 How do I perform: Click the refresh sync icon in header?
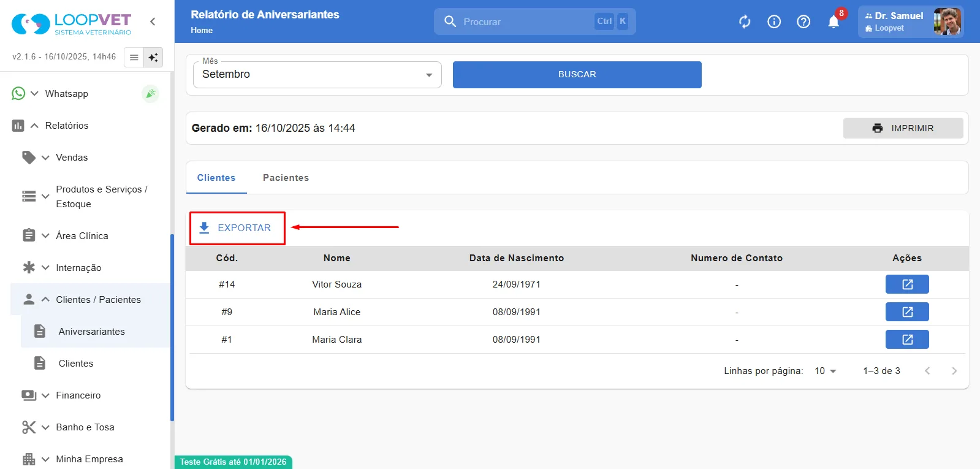[745, 22]
